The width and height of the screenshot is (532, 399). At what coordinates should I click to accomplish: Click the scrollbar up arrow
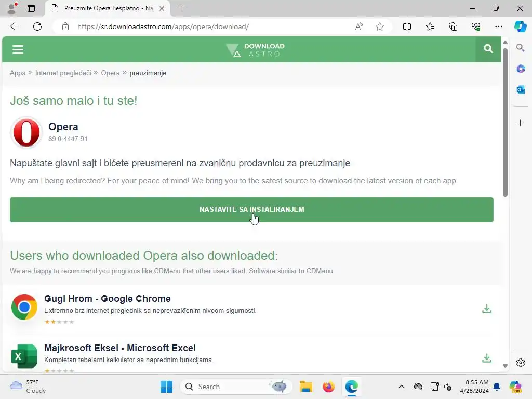click(505, 43)
